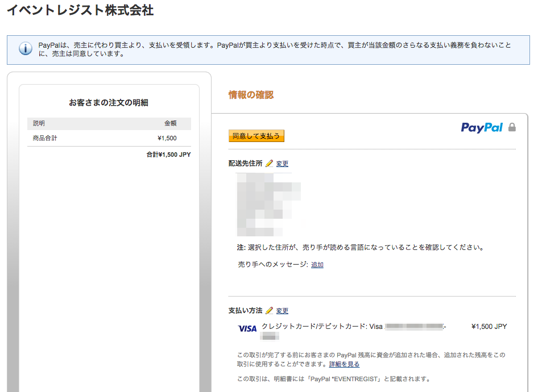Screen dimensions: 538x392
Task: Click the 支払い方法 section label
Action: [x=245, y=310]
